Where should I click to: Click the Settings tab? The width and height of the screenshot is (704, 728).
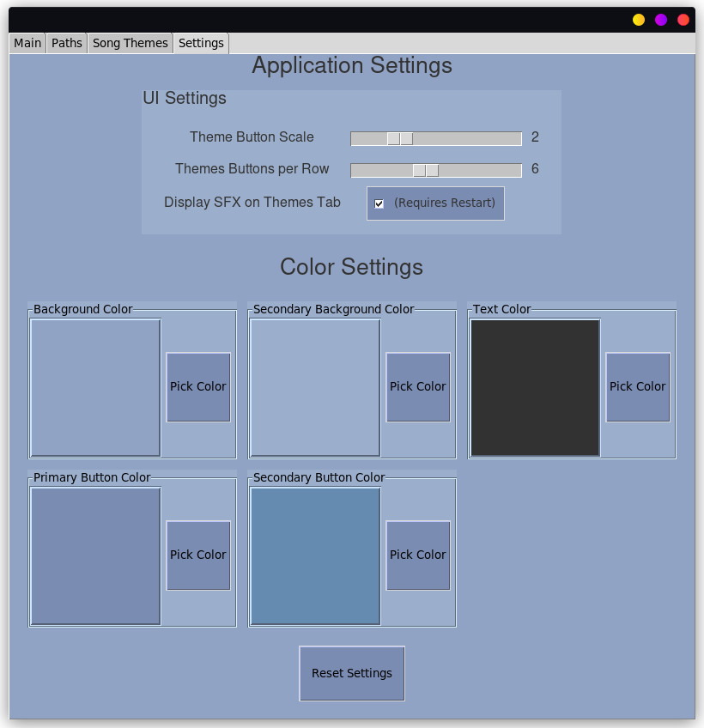point(201,43)
